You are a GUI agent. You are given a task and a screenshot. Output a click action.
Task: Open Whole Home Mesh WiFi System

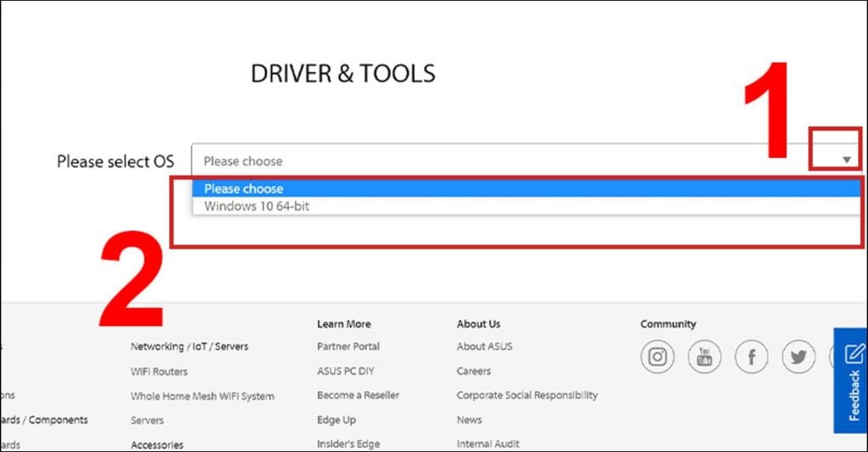click(x=202, y=396)
